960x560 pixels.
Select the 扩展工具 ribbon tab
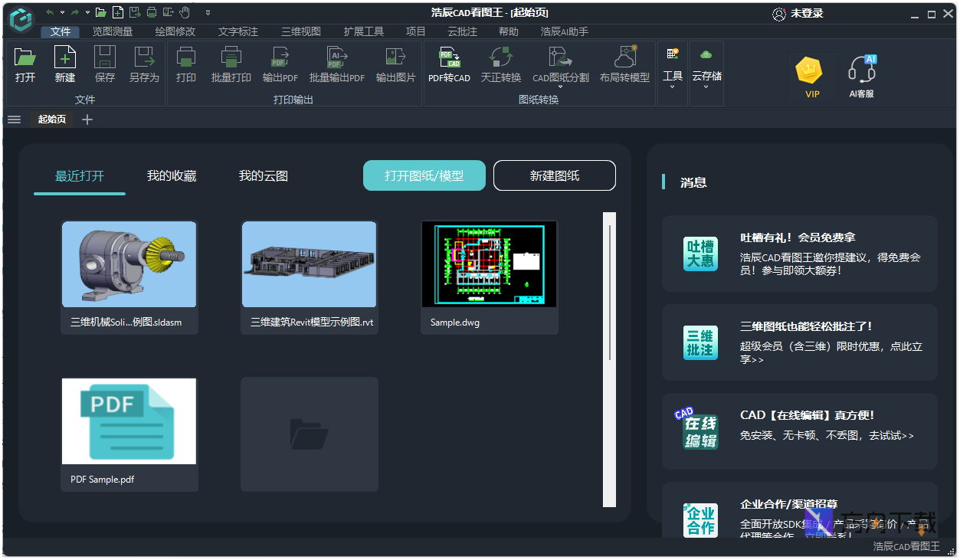(x=364, y=31)
